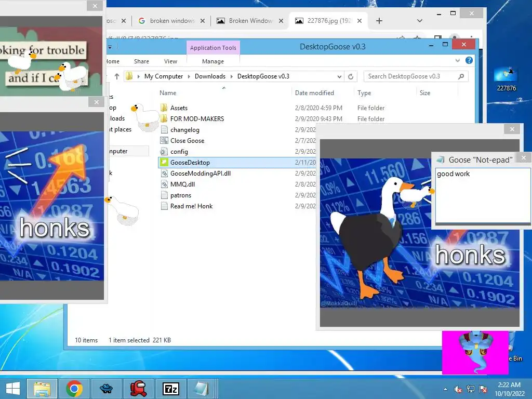Open the Manage ribbon tab
532x399 pixels.
coord(213,61)
